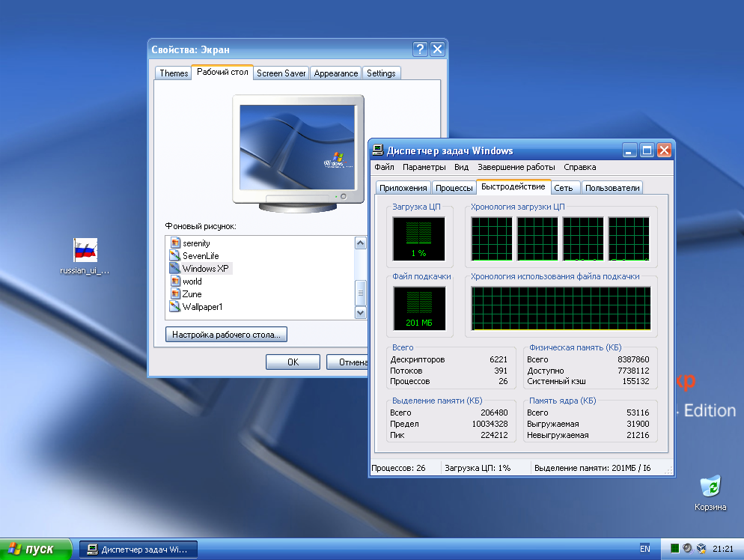Open the Завершение работы menu
The width and height of the screenshot is (744, 560).
pos(516,167)
